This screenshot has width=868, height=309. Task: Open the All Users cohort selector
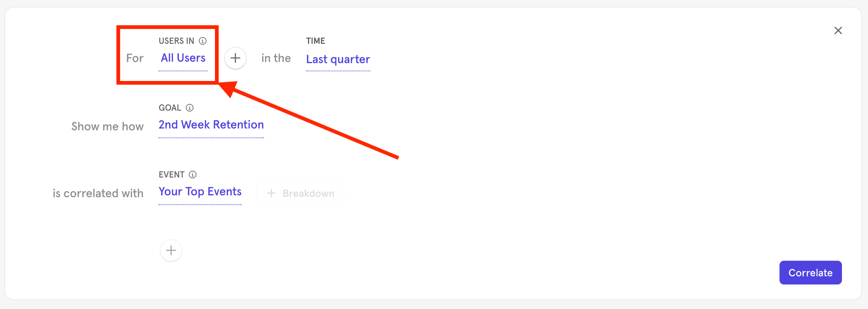click(183, 58)
